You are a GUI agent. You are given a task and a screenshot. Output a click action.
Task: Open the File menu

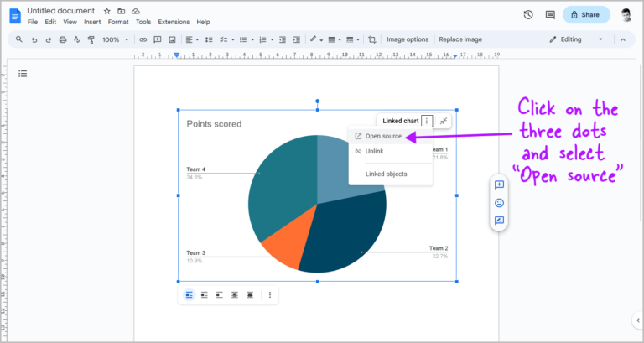pos(33,22)
